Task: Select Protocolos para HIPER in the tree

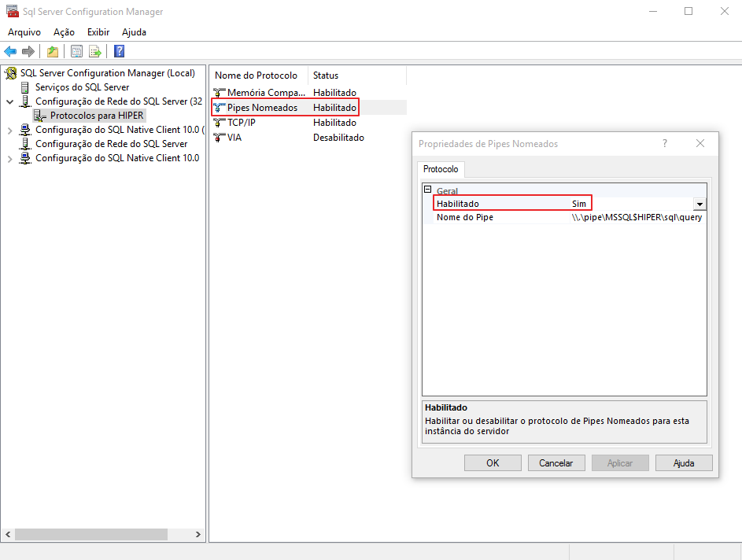Action: (x=96, y=116)
